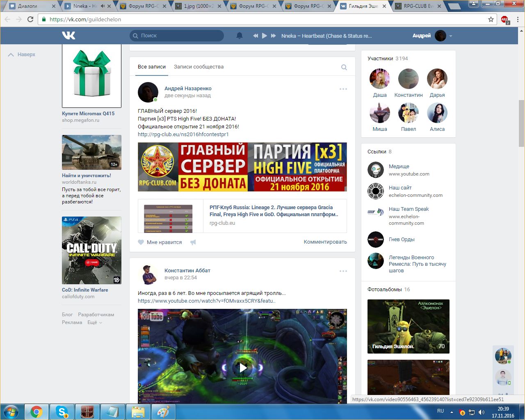Open the options menu for Константин Аббат's post

point(343,271)
